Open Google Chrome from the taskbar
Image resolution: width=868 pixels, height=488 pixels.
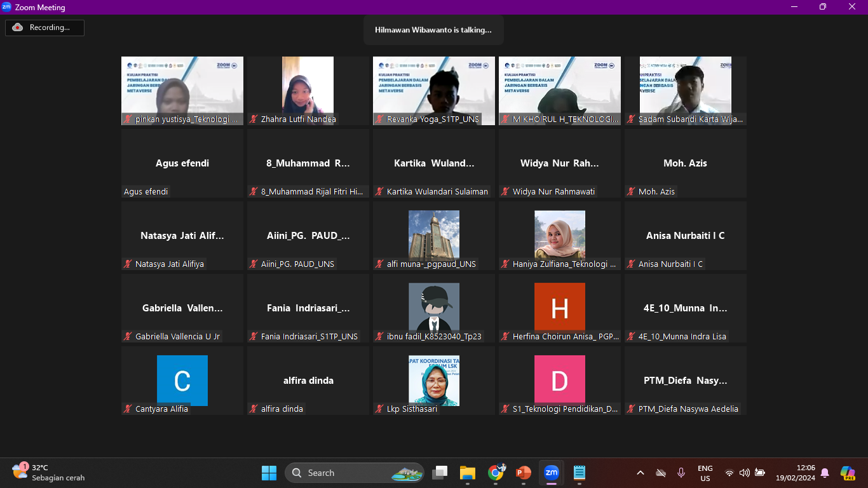click(x=496, y=473)
